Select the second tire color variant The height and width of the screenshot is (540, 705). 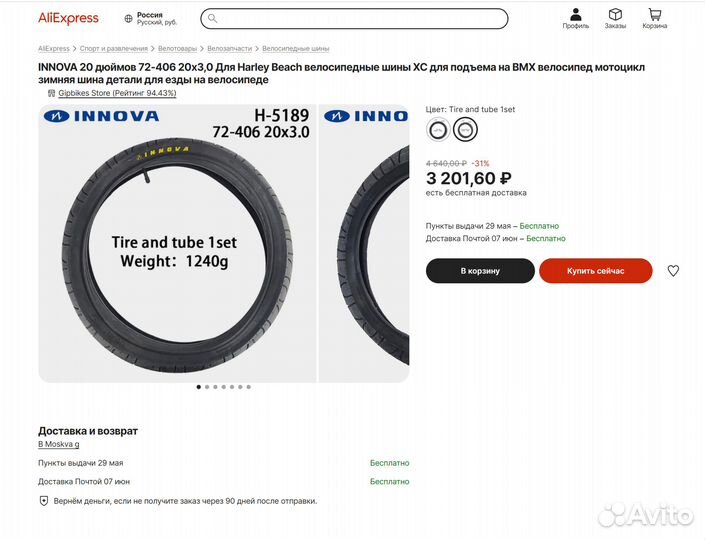[x=464, y=129]
